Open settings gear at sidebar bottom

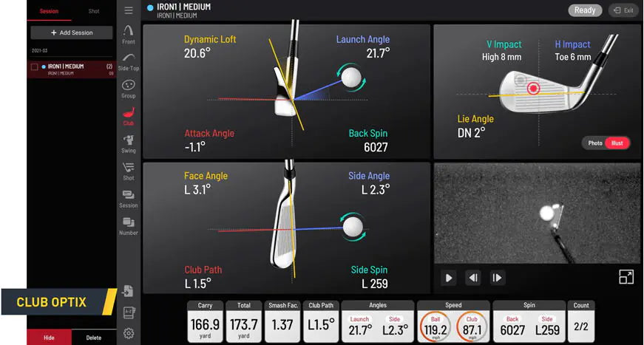pos(129,333)
